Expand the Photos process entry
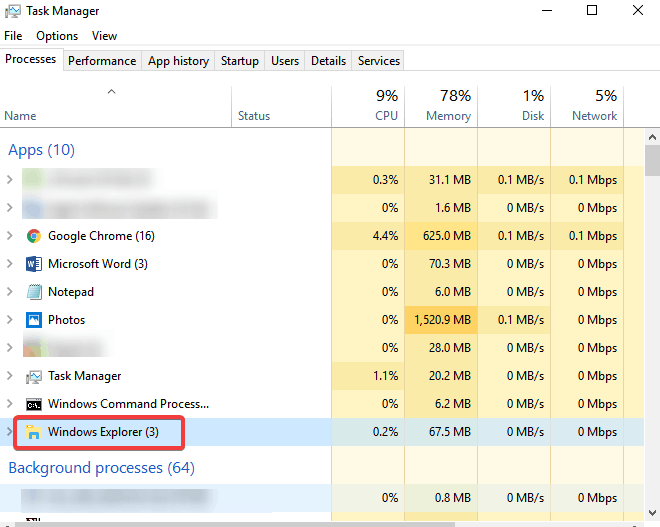The width and height of the screenshot is (660, 527). pos(10,320)
